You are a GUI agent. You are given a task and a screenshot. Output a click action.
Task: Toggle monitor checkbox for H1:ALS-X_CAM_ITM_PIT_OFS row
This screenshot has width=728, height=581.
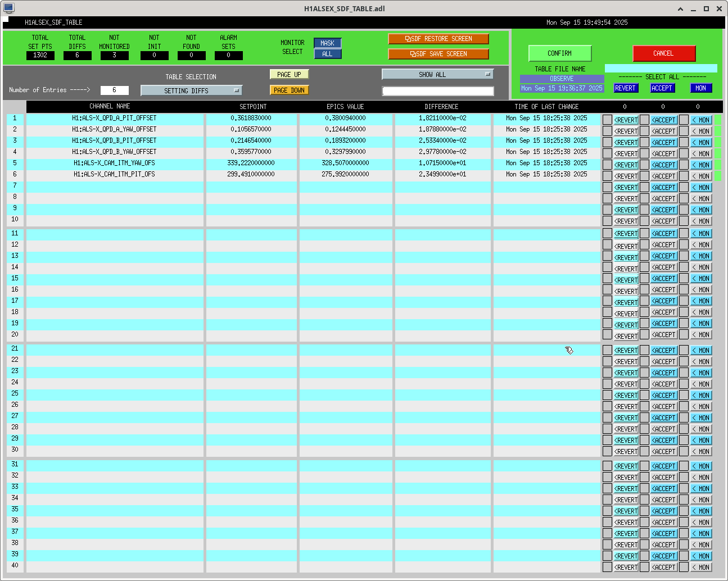684,176
